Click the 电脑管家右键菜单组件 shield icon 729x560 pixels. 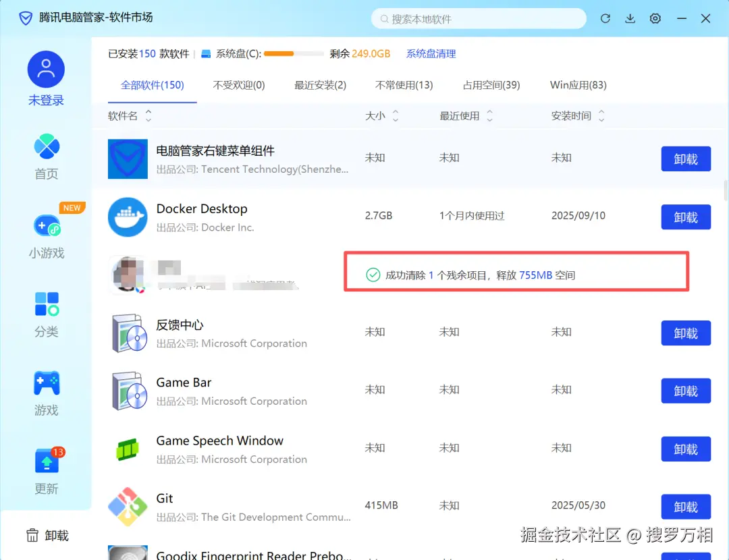coord(128,159)
